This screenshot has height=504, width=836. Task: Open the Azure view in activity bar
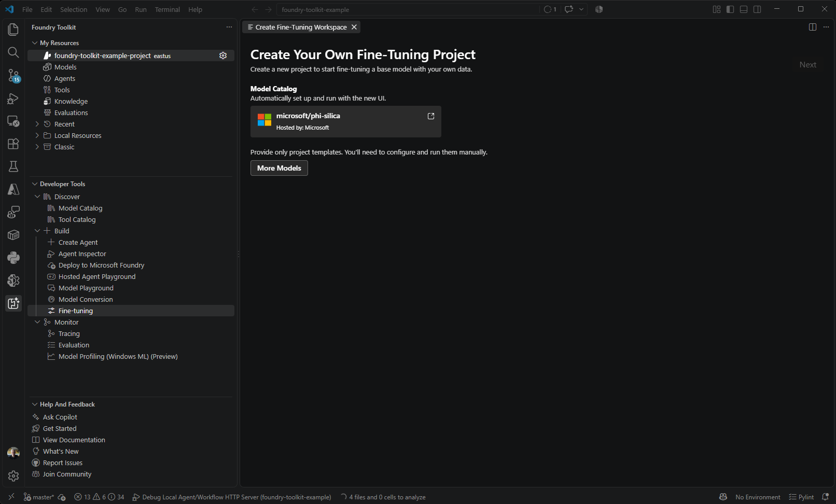point(13,189)
